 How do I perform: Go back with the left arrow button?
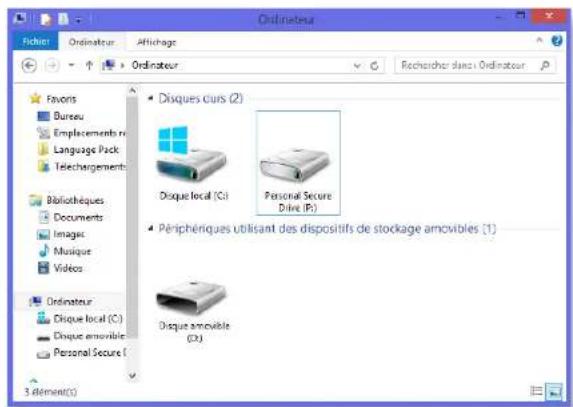coord(29,65)
